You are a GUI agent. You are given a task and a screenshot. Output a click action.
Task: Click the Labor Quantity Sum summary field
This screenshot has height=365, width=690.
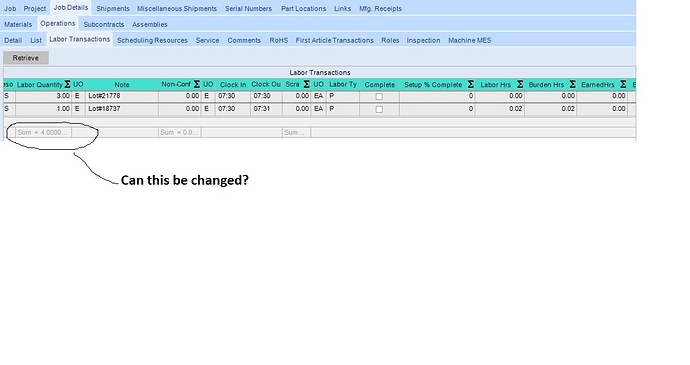[44, 132]
